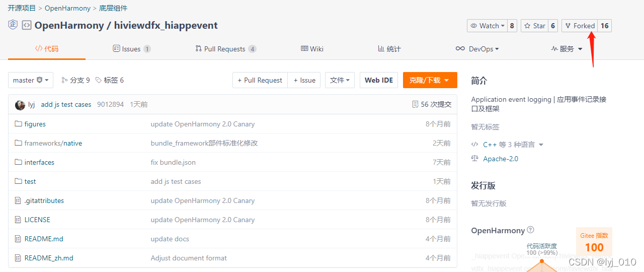The height and width of the screenshot is (272, 644).
Task: Click the frameworks/native folder icon
Action: 18,143
